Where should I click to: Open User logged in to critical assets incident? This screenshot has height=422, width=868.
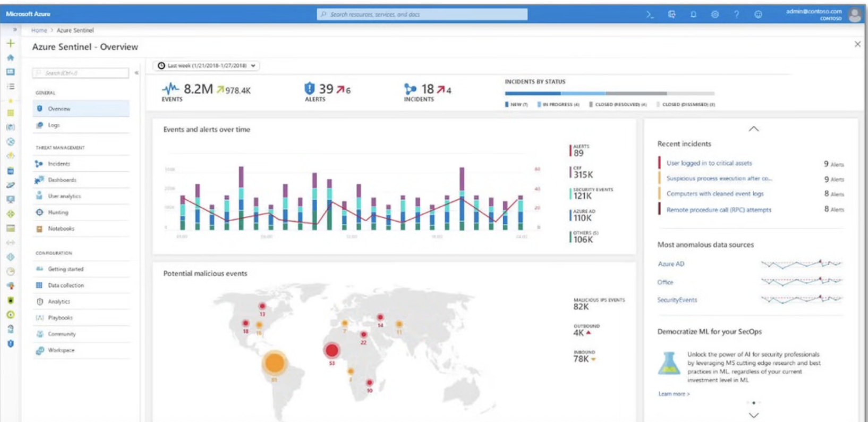pyautogui.click(x=709, y=163)
